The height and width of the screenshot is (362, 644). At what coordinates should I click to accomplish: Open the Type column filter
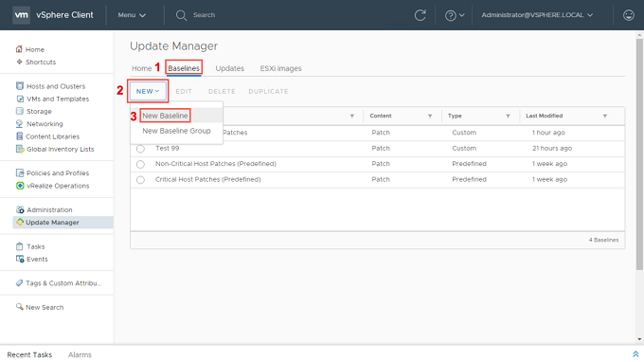click(x=508, y=116)
